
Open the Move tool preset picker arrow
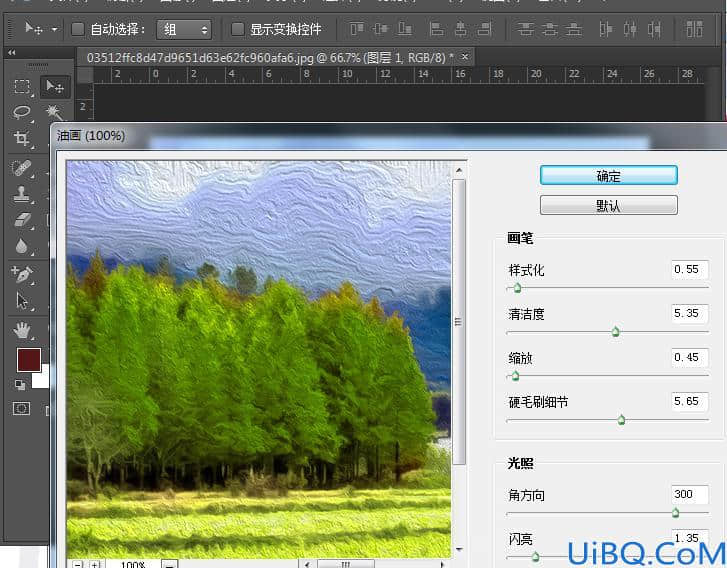point(54,29)
